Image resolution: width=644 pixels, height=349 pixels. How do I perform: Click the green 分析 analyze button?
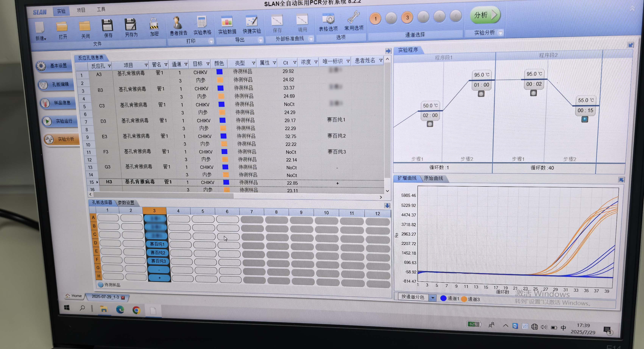click(x=485, y=15)
